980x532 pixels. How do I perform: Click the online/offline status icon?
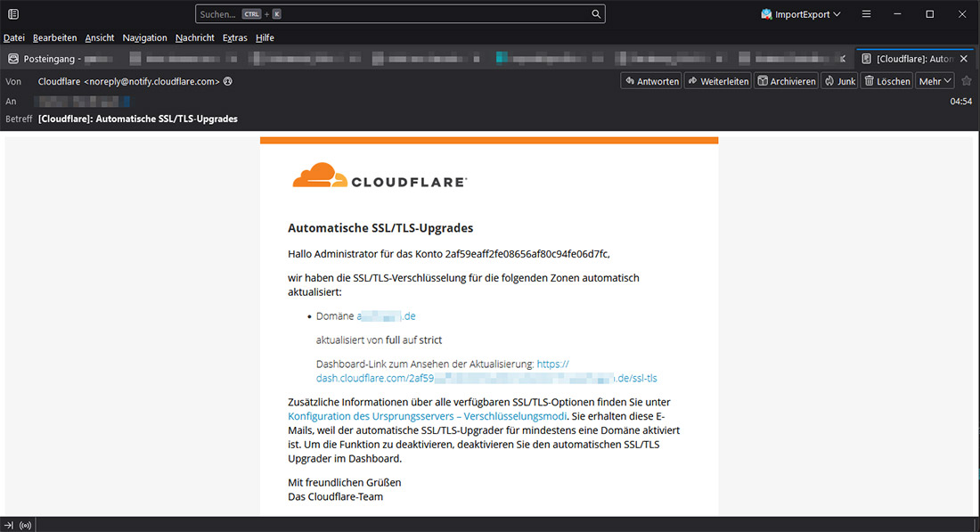click(x=25, y=524)
